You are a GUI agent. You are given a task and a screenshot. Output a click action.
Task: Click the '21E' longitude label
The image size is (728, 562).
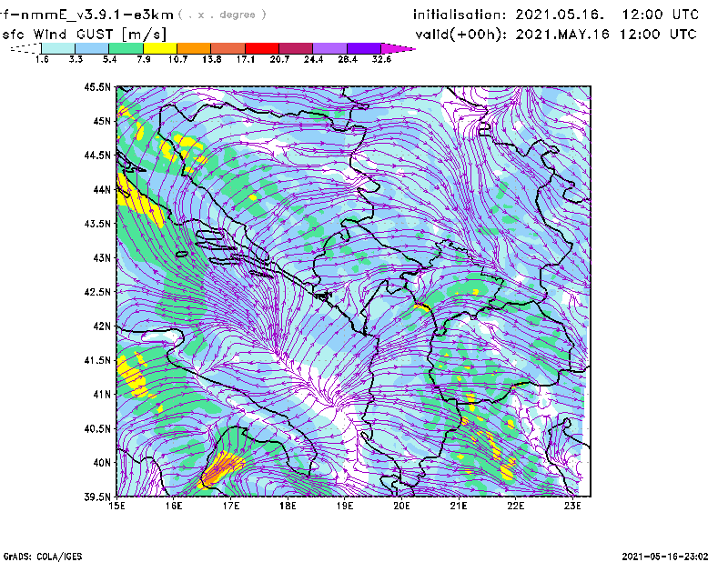tap(459, 506)
